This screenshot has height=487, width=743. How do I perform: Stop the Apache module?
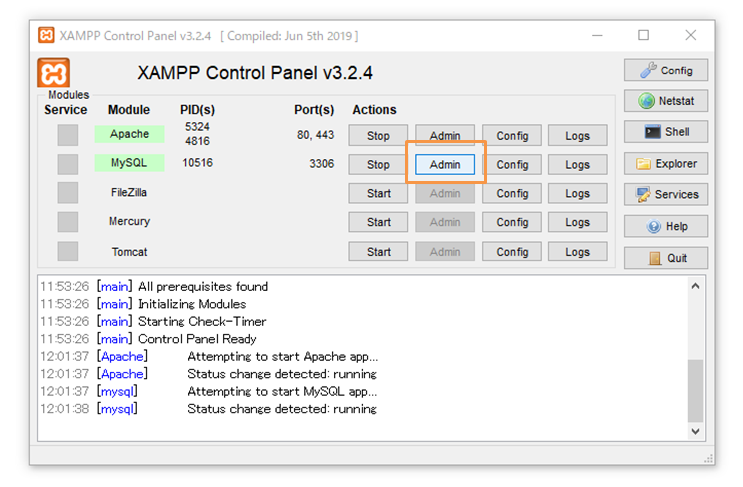coord(378,135)
